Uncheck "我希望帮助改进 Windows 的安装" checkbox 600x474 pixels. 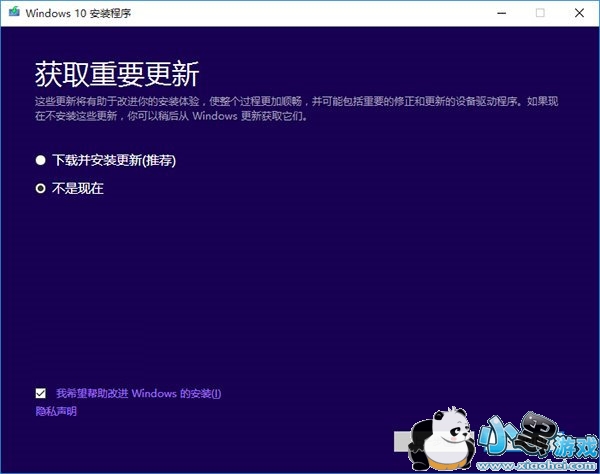(x=41, y=393)
